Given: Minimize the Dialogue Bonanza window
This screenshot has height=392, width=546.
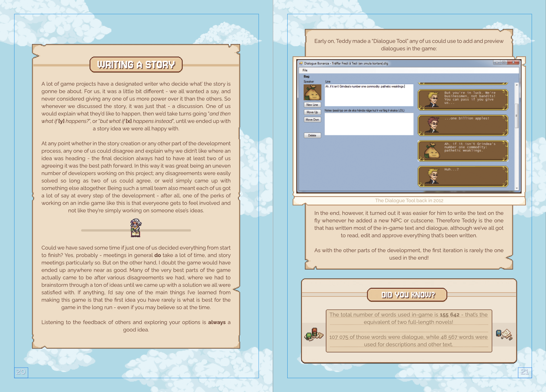Looking at the screenshot, I should 497,62.
